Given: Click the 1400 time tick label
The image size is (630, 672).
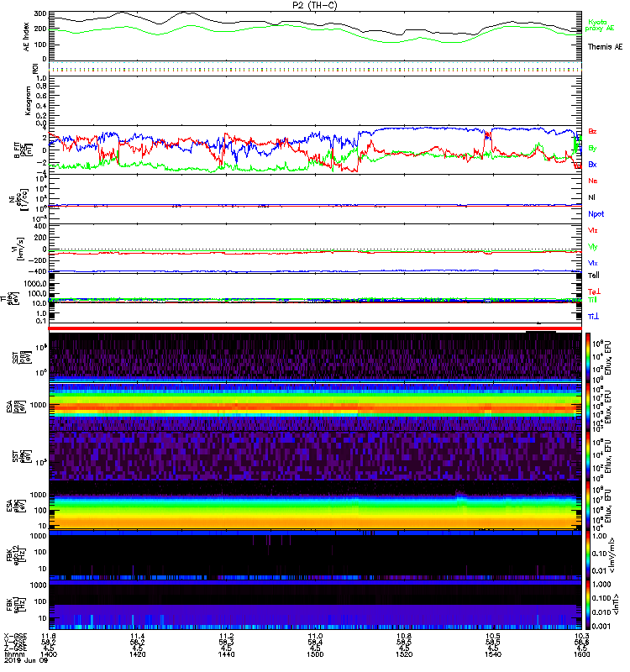Looking at the screenshot, I should (49, 654).
